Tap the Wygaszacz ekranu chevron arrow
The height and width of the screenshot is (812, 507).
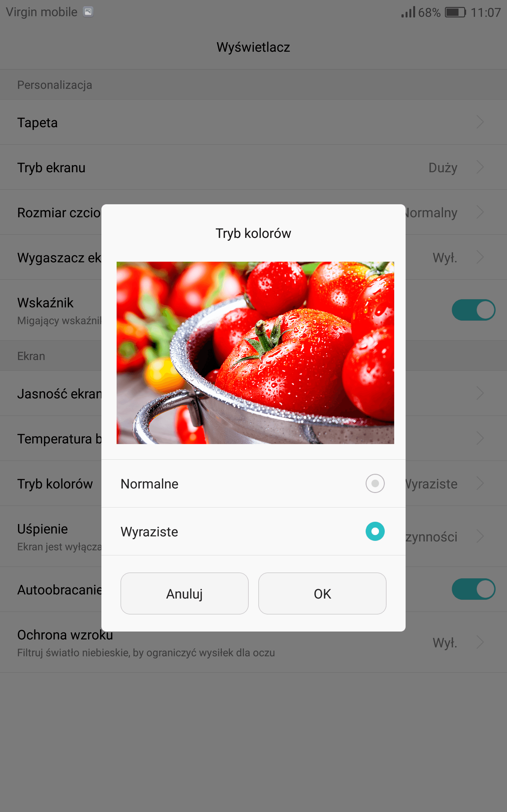tap(480, 257)
